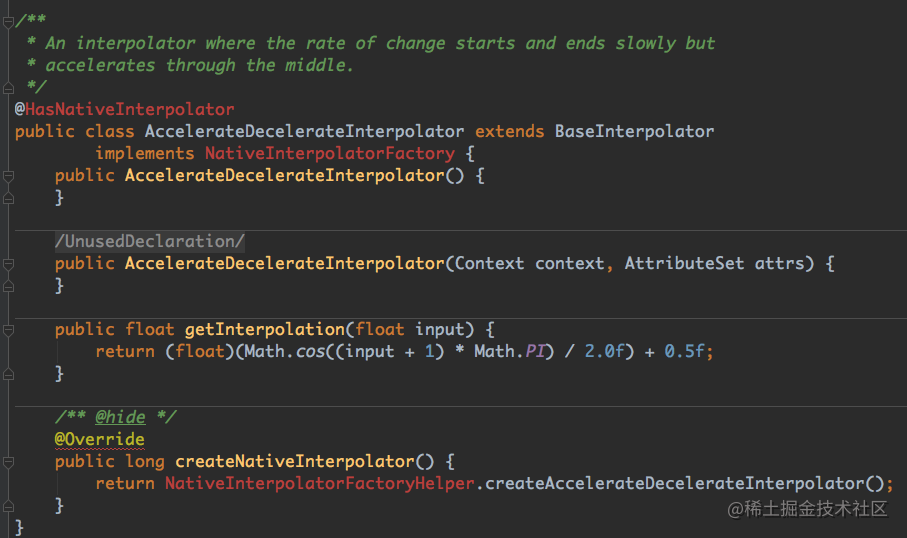Click the closing fold icon of getInterpolation
Screen dimensions: 907x538
8,374
